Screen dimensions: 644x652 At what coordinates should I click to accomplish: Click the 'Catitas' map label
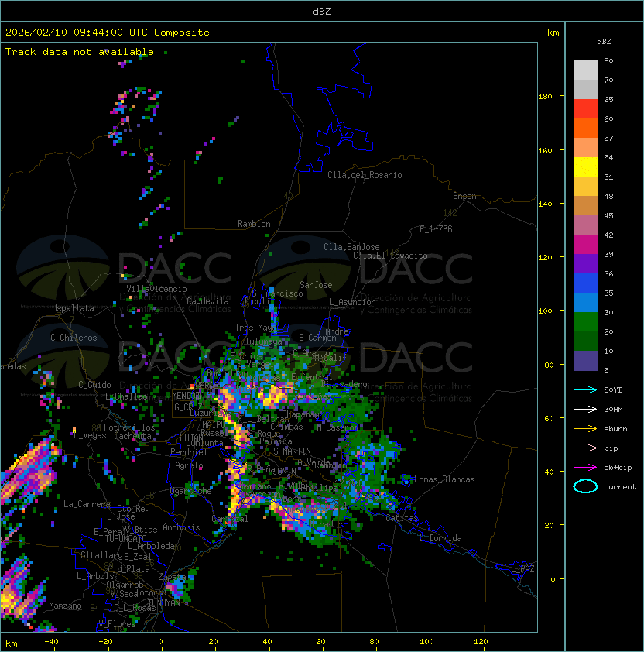(x=402, y=518)
